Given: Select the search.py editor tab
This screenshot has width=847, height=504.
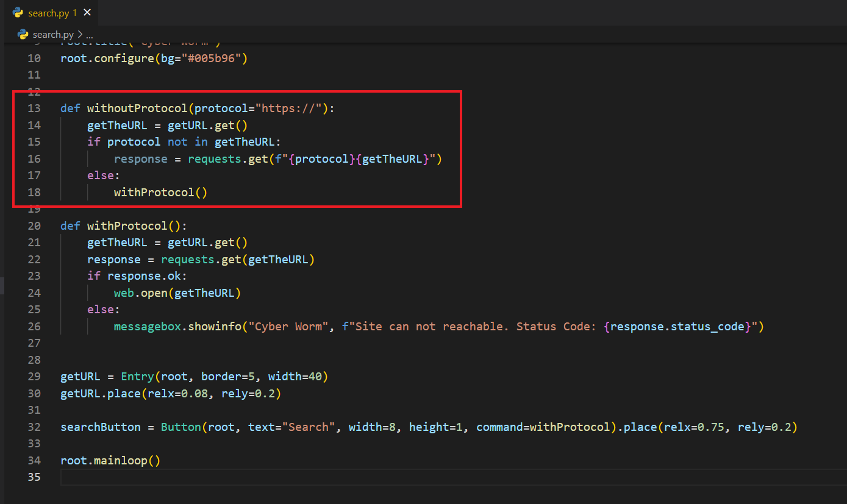Looking at the screenshot, I should 48,13.
